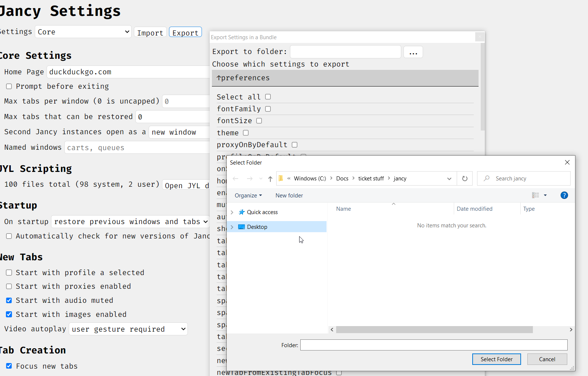Enable Start with profile a selected
Image resolution: width=588 pixels, height=376 pixels.
click(9, 272)
